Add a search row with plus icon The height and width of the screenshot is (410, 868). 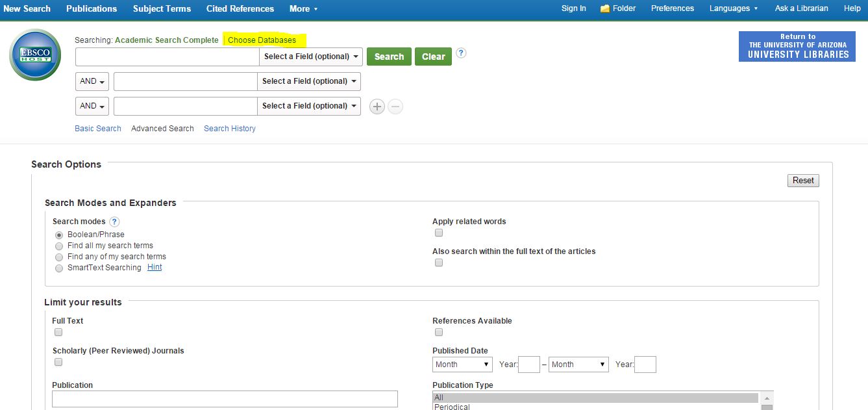[x=377, y=107]
